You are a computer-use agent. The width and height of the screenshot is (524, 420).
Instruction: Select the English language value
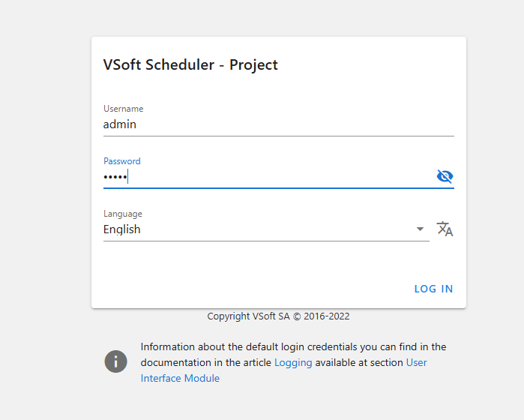click(x=121, y=229)
